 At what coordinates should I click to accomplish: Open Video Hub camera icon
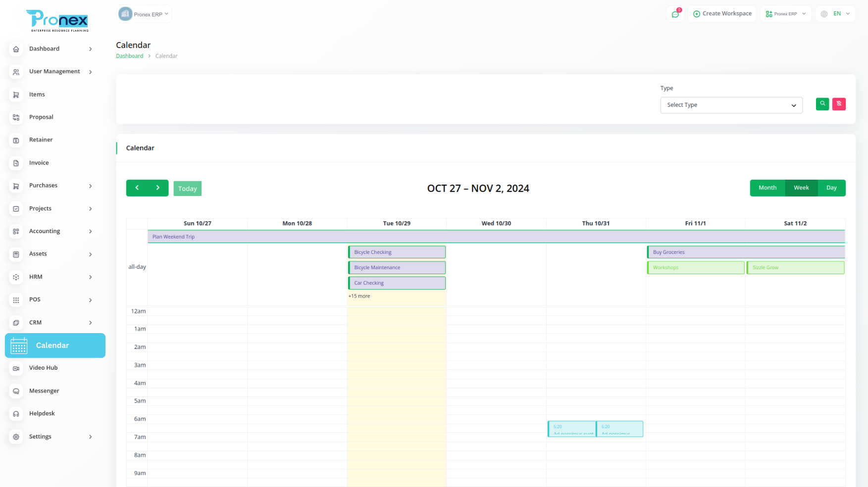click(x=16, y=368)
